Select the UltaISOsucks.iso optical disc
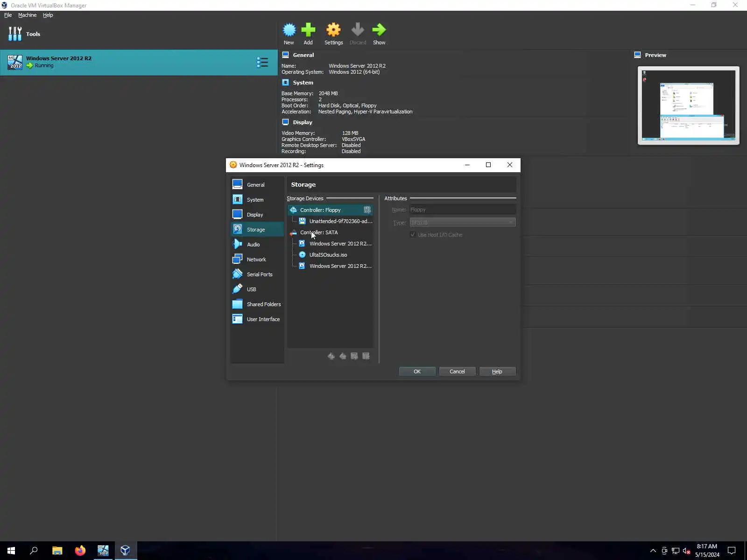The width and height of the screenshot is (747, 560). pos(328,255)
